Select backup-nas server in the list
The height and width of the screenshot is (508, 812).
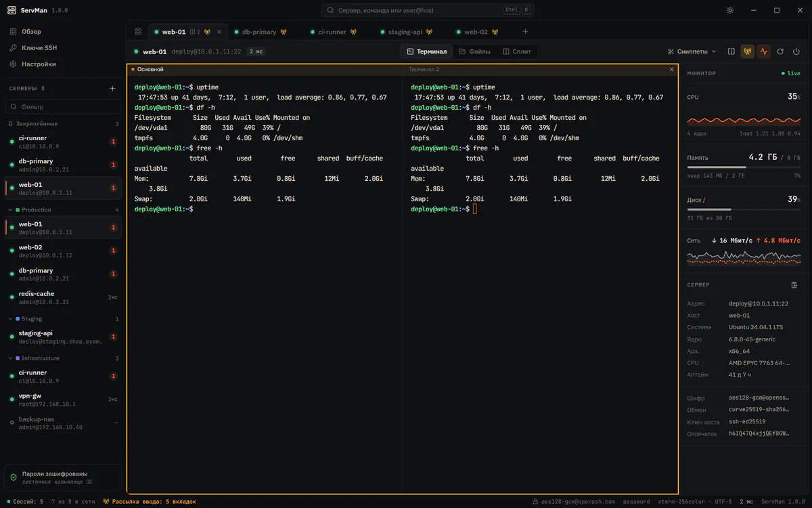(62, 423)
